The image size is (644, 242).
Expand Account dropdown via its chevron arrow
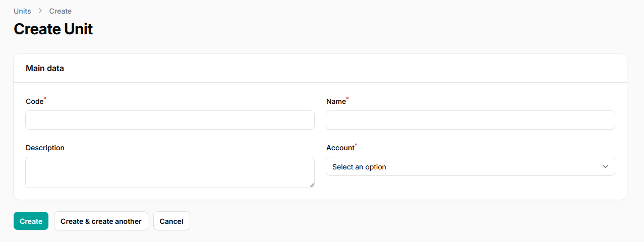click(x=605, y=167)
